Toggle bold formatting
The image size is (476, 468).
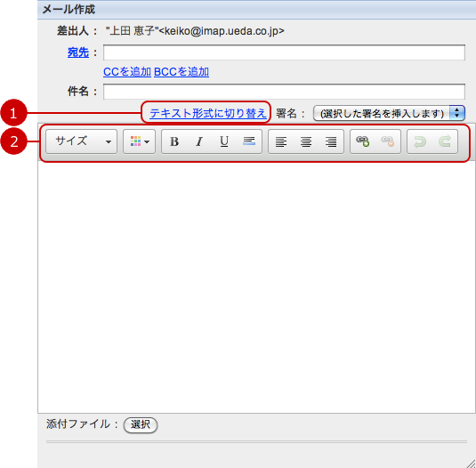click(x=174, y=141)
